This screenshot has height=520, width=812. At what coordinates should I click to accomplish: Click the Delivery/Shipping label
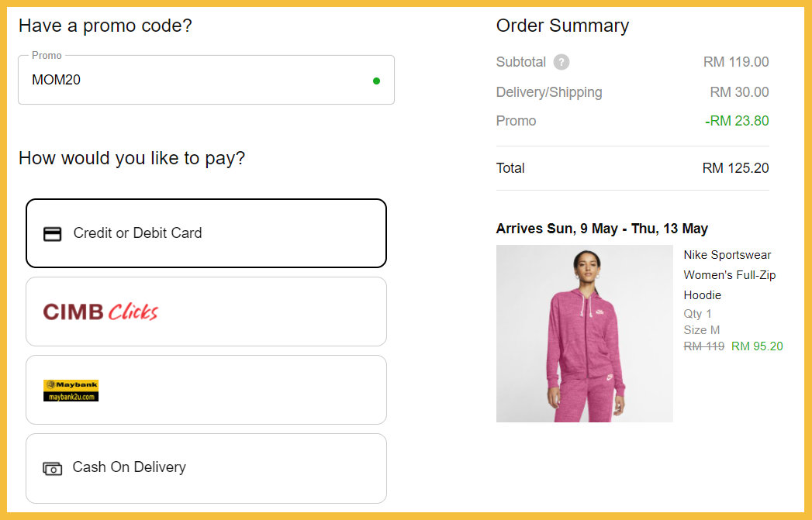549,92
